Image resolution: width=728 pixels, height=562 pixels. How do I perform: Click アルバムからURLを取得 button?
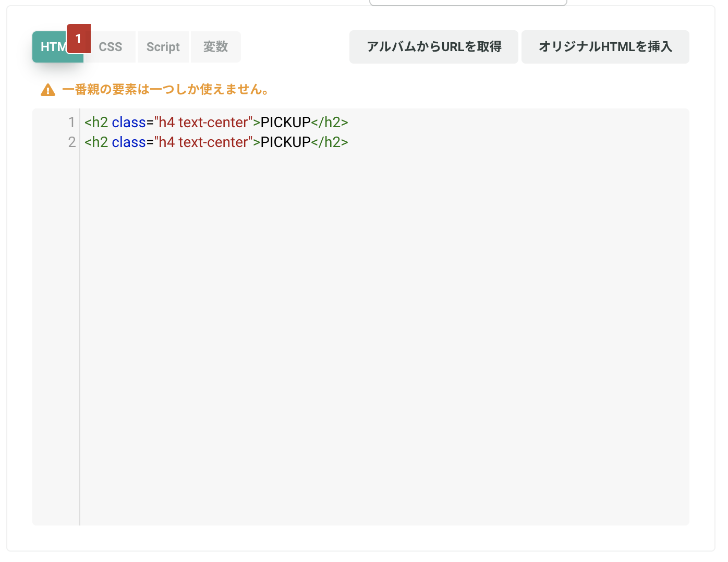(434, 47)
